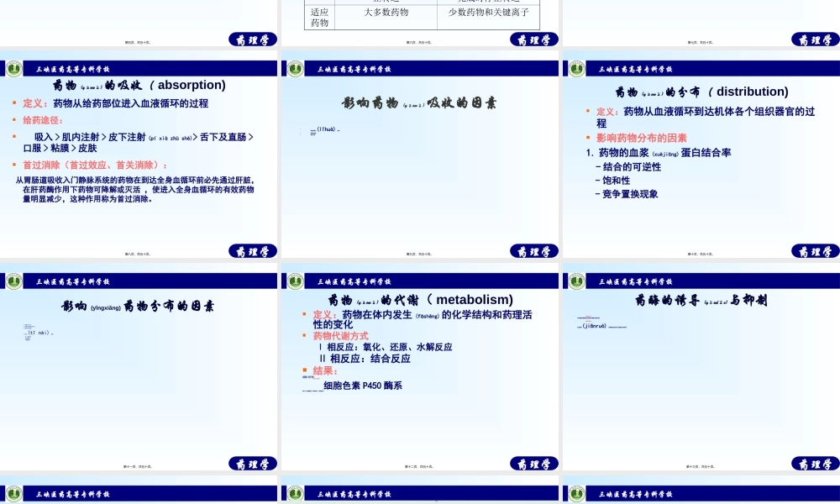Click the Ⅰ相反应：氧化、还原、水解反应 line
The image size is (840, 504).
point(386,347)
